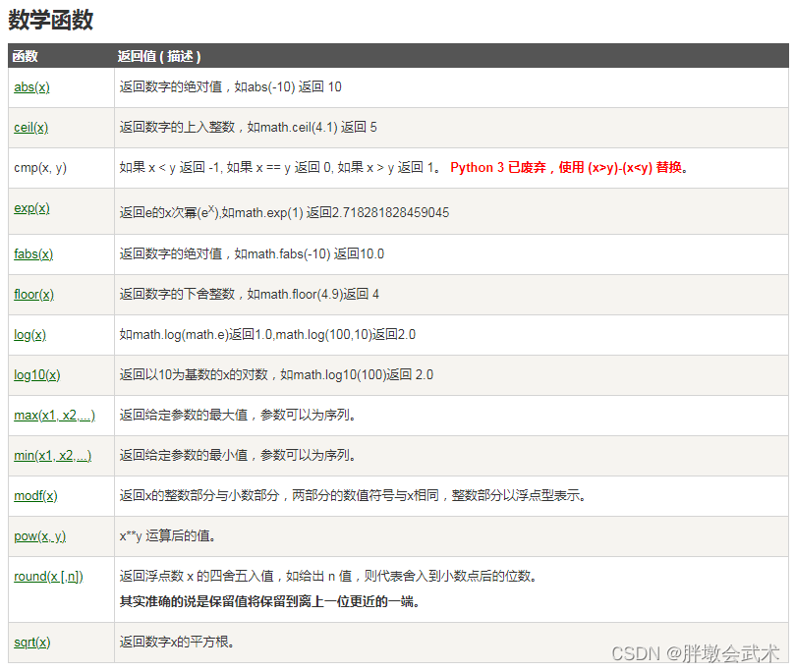Open the modf(x) function link
795x672 pixels.
[34, 495]
